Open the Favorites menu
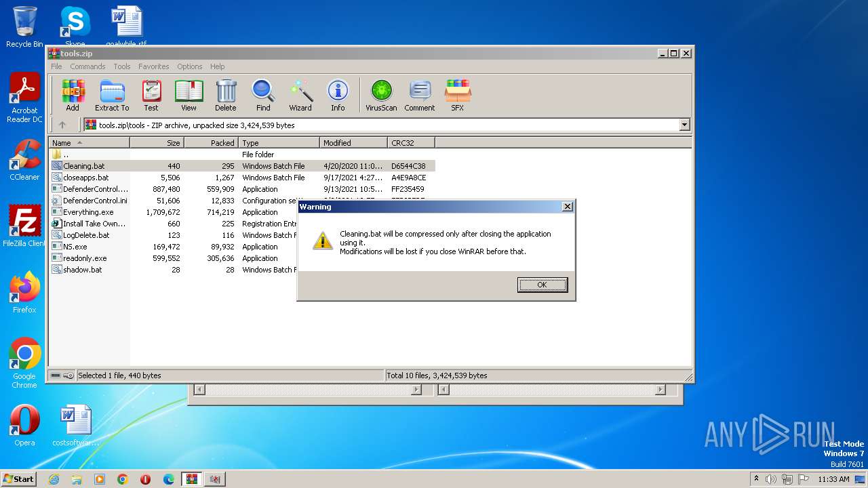Screen dimensions: 868x488 154,66
